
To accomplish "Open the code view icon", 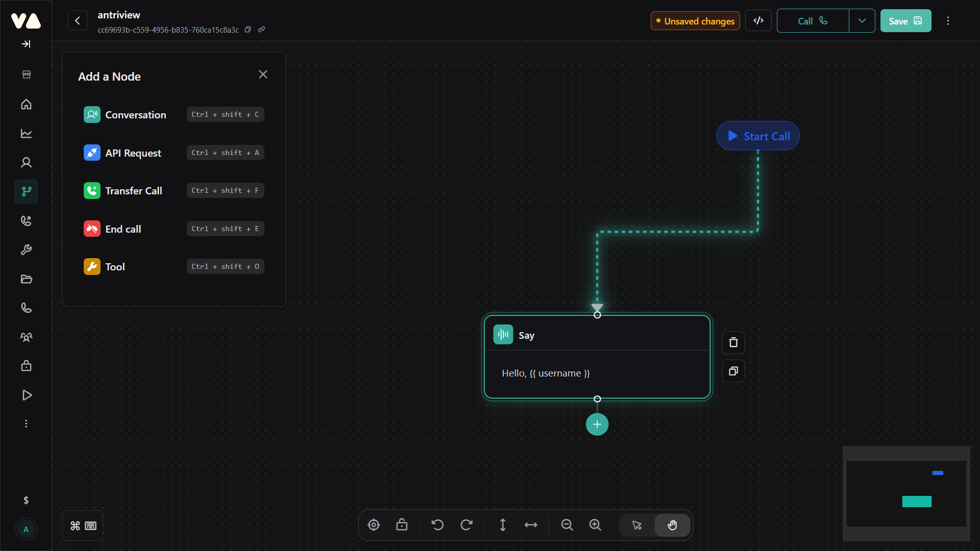I will point(758,21).
